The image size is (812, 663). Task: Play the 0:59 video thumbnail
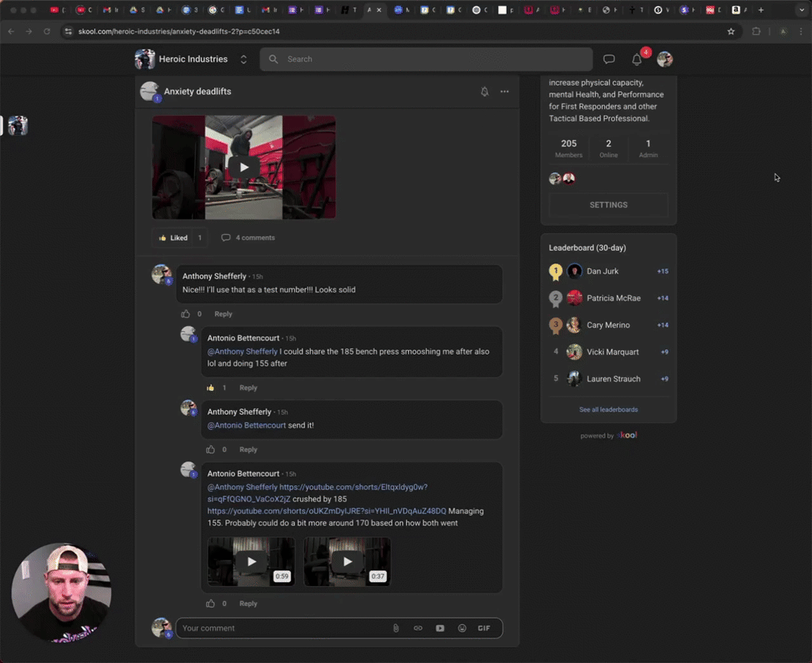[x=251, y=561]
